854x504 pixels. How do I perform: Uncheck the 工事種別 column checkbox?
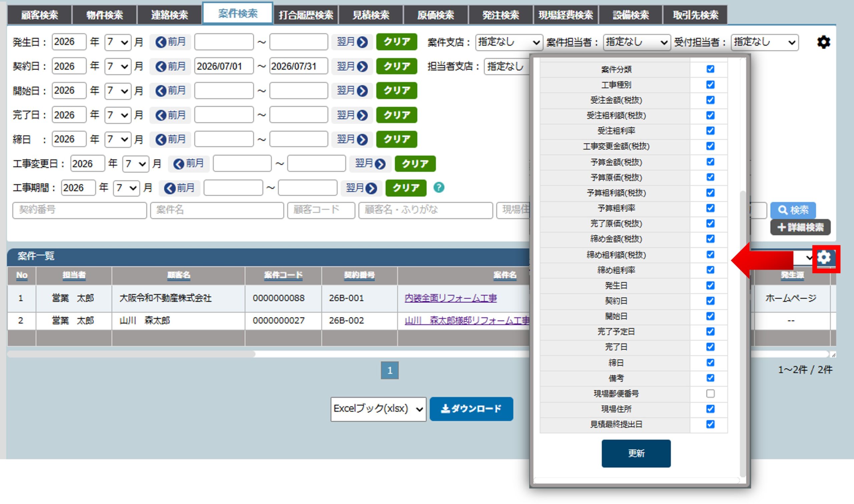pos(710,85)
